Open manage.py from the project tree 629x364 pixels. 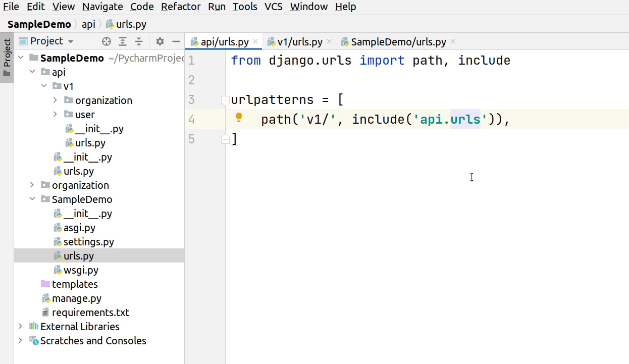click(76, 298)
